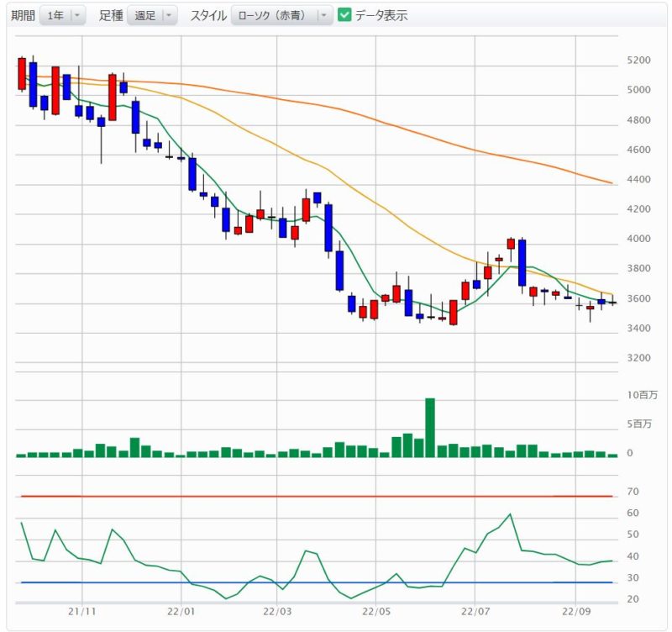
Task: Click the arrow on the ローソク（赤青） style selector
Action: pos(324,15)
